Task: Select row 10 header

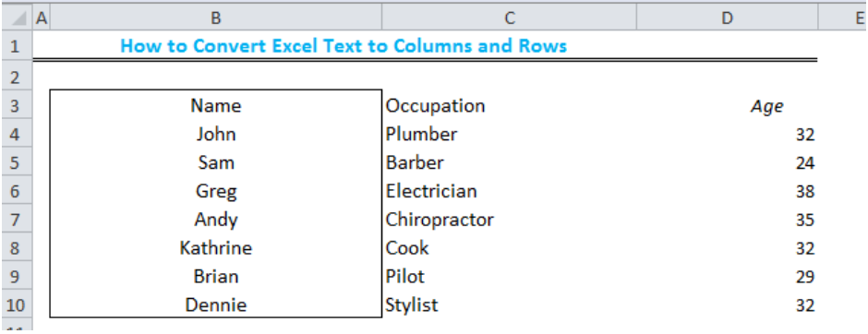Action: [x=16, y=304]
